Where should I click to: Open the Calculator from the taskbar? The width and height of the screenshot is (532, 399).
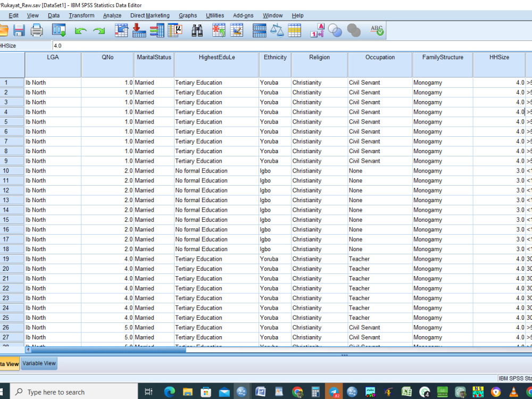[315, 392]
